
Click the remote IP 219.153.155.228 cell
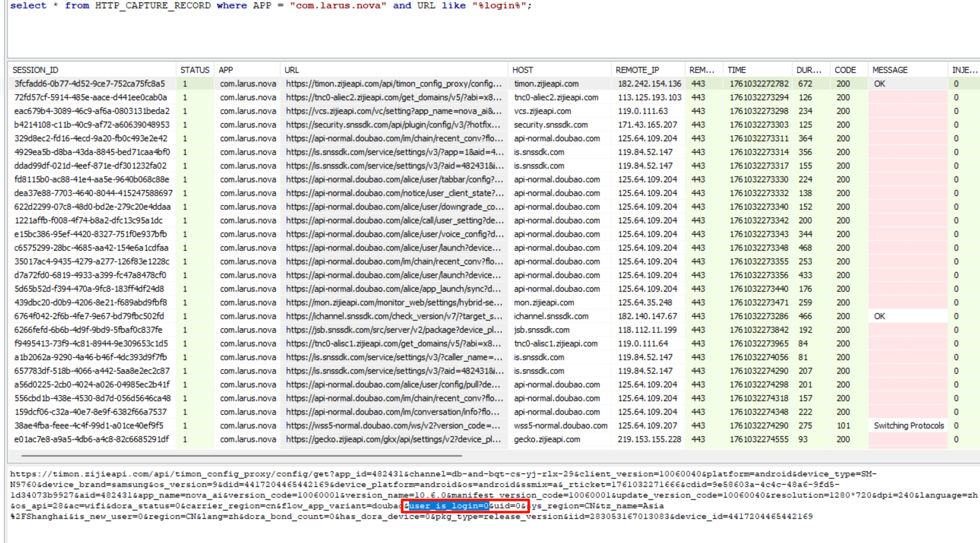[649, 440]
